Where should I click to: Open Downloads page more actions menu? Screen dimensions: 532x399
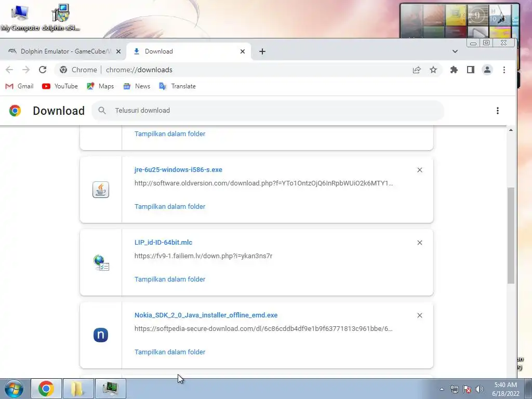pyautogui.click(x=497, y=111)
